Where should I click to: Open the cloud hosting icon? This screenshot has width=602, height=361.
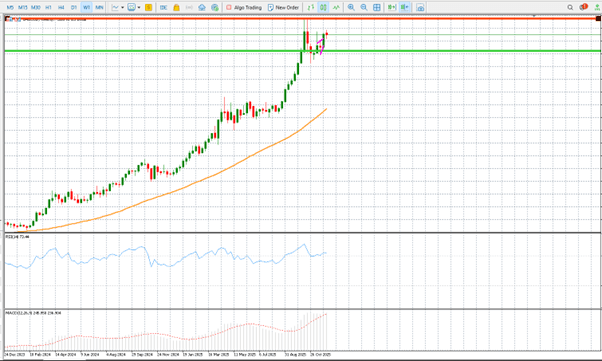pyautogui.click(x=202, y=7)
